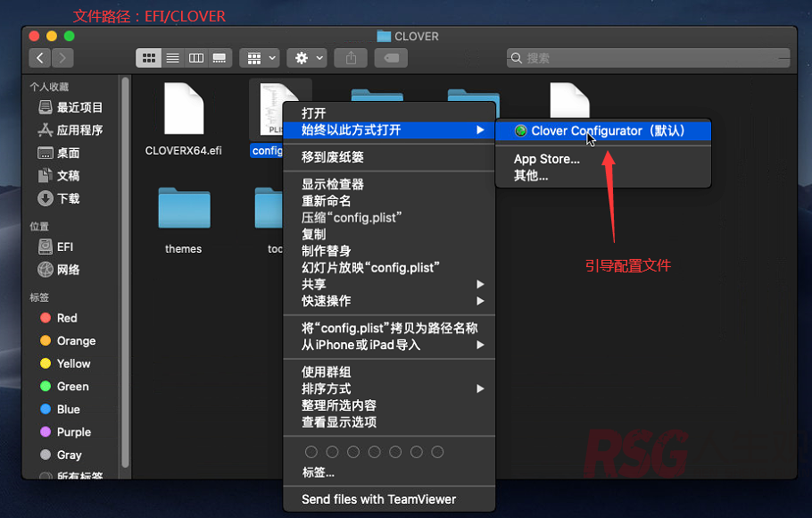
Task: Click the Edit Tags toolbar button
Action: (x=391, y=58)
